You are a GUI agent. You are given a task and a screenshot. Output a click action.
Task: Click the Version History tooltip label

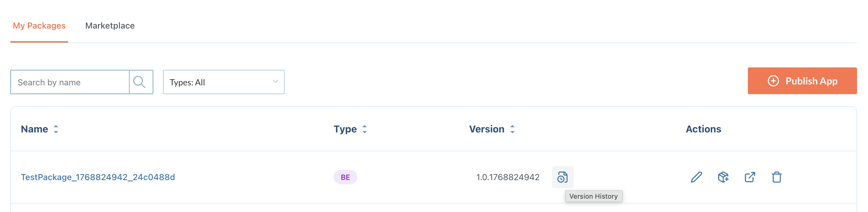[x=593, y=196]
